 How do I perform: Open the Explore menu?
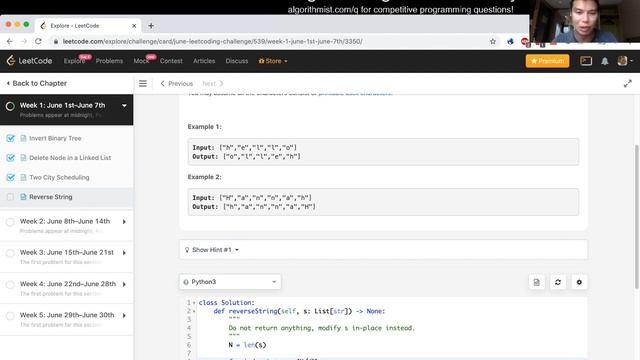74,61
